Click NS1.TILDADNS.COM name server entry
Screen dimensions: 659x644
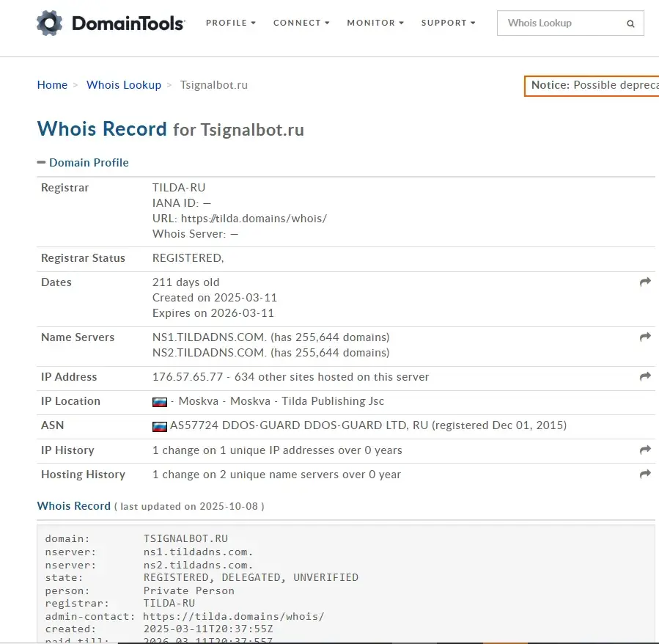[270, 337]
